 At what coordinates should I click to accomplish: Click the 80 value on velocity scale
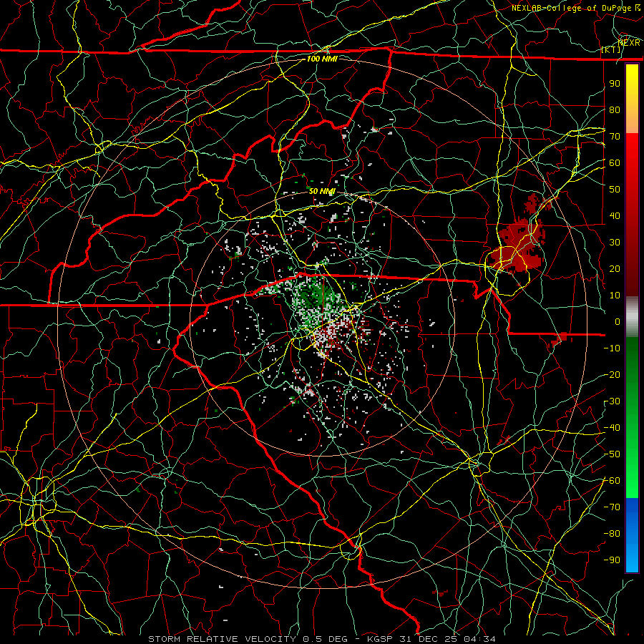click(615, 110)
